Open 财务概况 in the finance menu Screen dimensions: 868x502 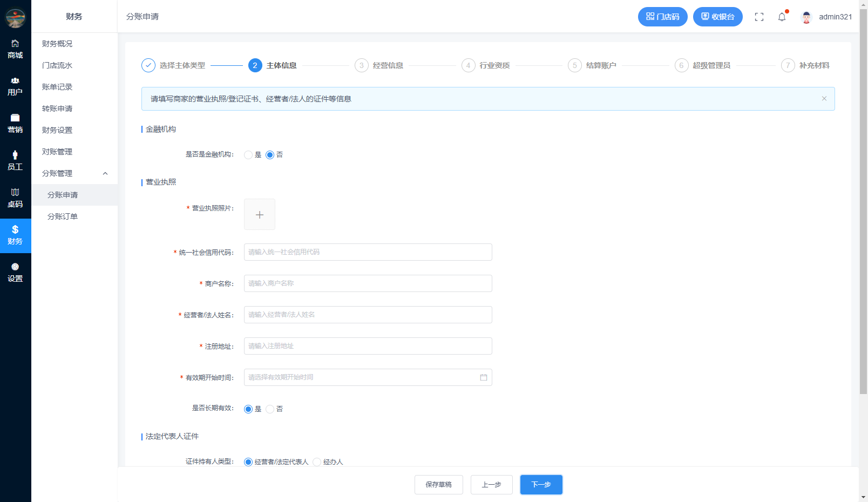pyautogui.click(x=57, y=44)
